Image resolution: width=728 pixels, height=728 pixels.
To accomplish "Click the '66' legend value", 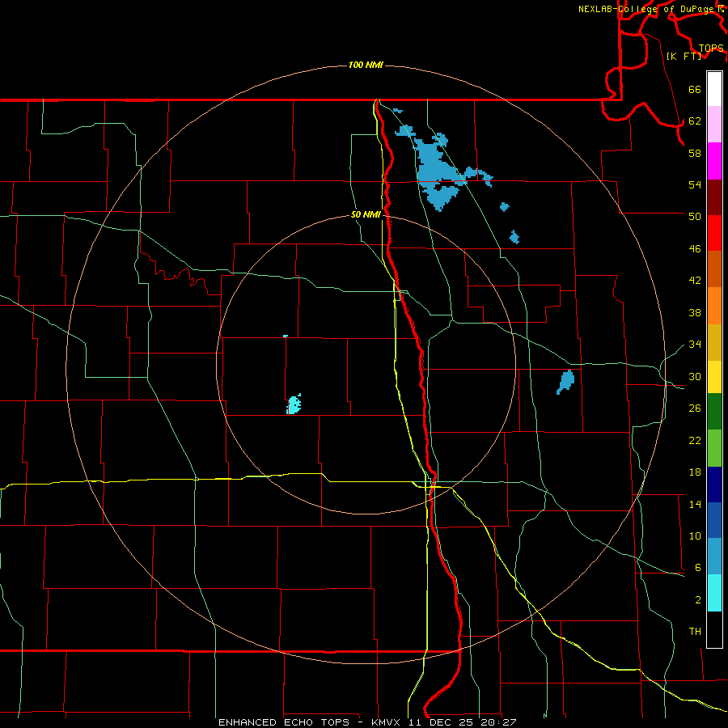I will (x=695, y=90).
